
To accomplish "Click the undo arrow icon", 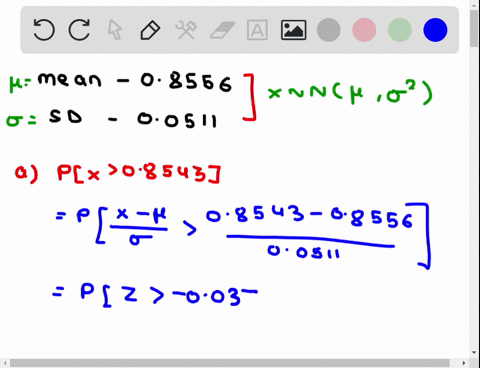I will pyautogui.click(x=44, y=30).
